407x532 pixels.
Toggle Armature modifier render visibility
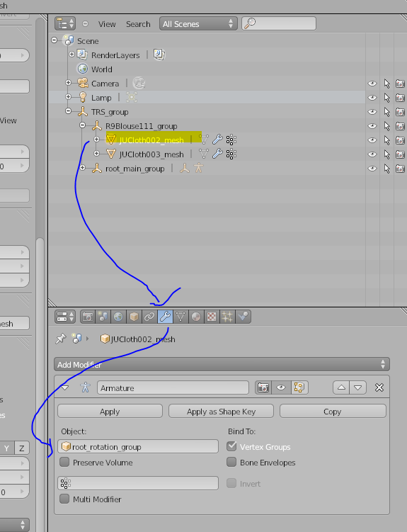coord(263,387)
